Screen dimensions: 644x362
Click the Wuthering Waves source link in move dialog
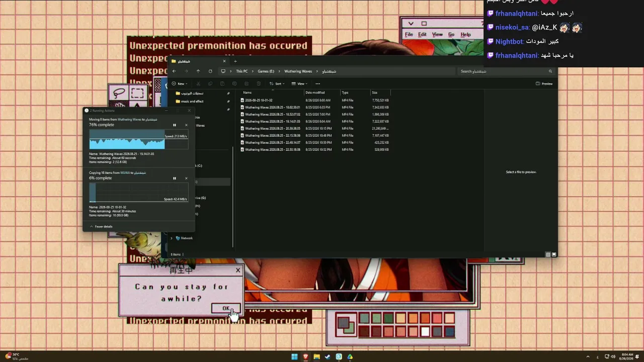[x=129, y=120]
